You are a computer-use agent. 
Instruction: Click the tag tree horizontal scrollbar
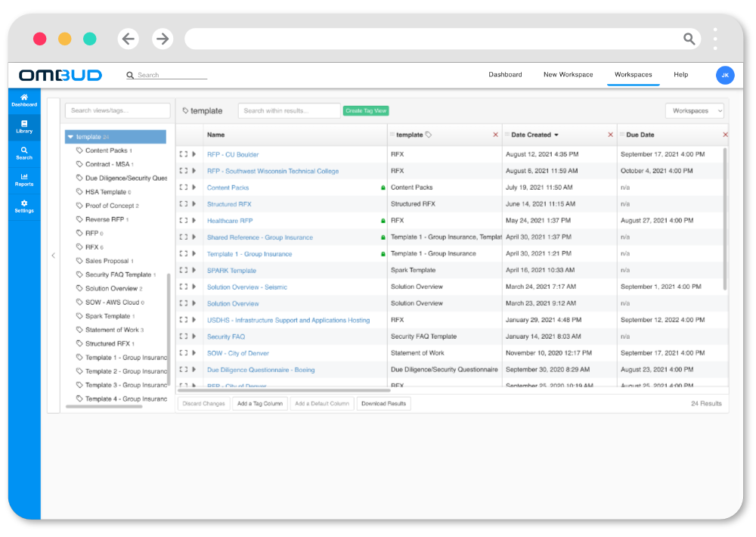coord(104,406)
